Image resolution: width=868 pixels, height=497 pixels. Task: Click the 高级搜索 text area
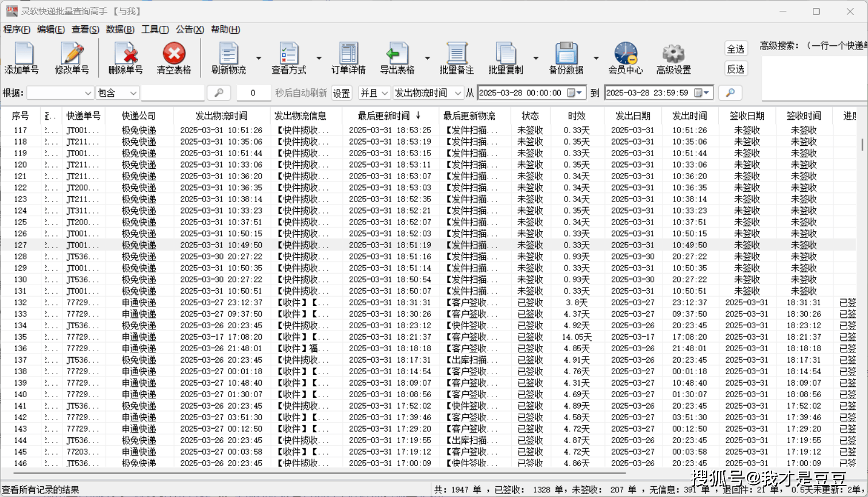pos(813,77)
